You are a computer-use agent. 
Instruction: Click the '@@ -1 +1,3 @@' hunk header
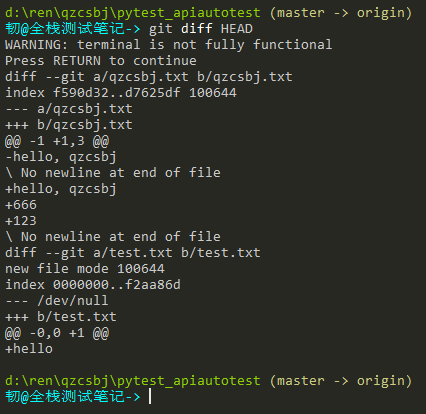coord(57,141)
